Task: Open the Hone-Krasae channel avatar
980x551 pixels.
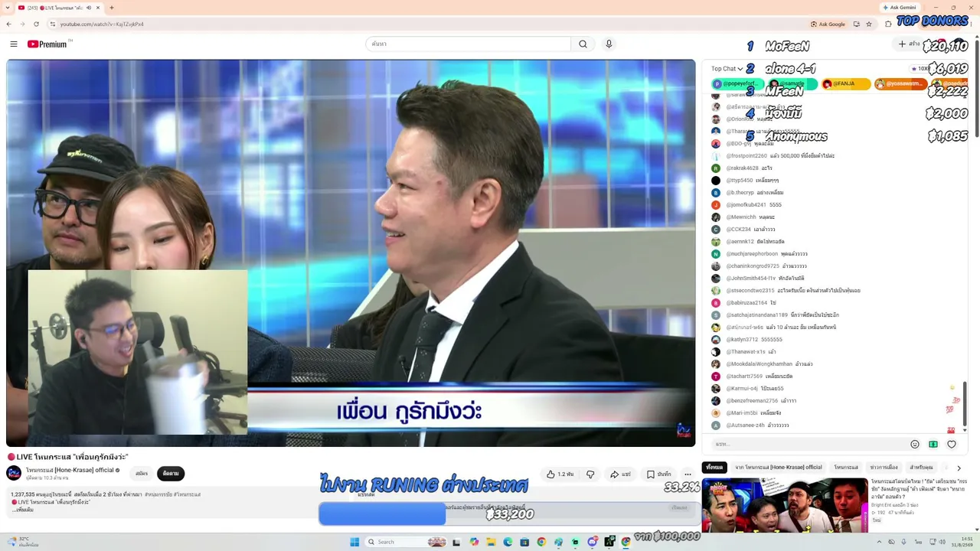Action: pos(14,473)
